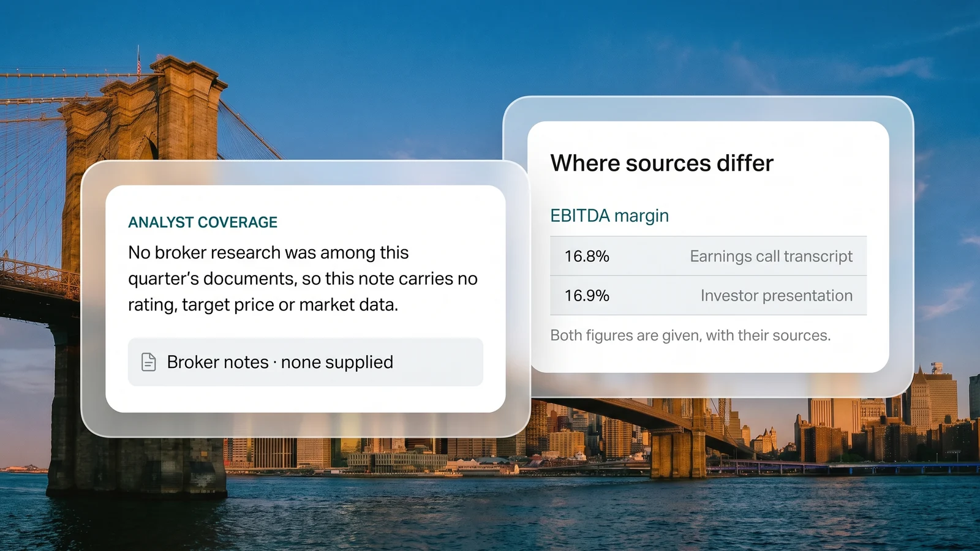The width and height of the screenshot is (980, 551).
Task: Select the 'Where sources differ' title
Action: 661,163
